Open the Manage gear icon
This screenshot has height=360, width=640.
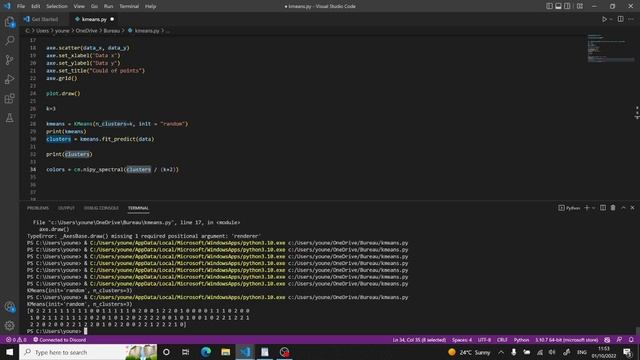point(9,325)
